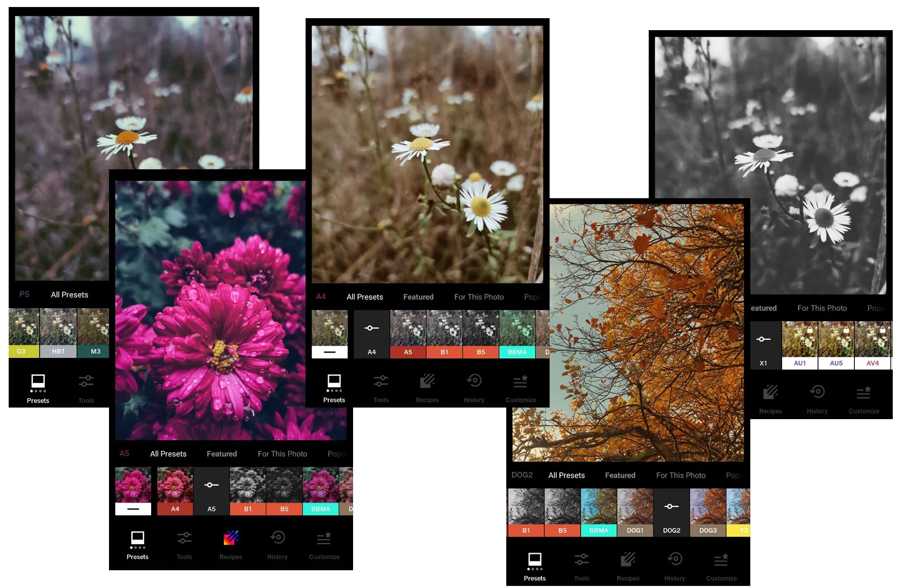913x588 pixels.
Task: Open Recipes icon beneath the black-and-white daisy
Action: click(x=770, y=393)
